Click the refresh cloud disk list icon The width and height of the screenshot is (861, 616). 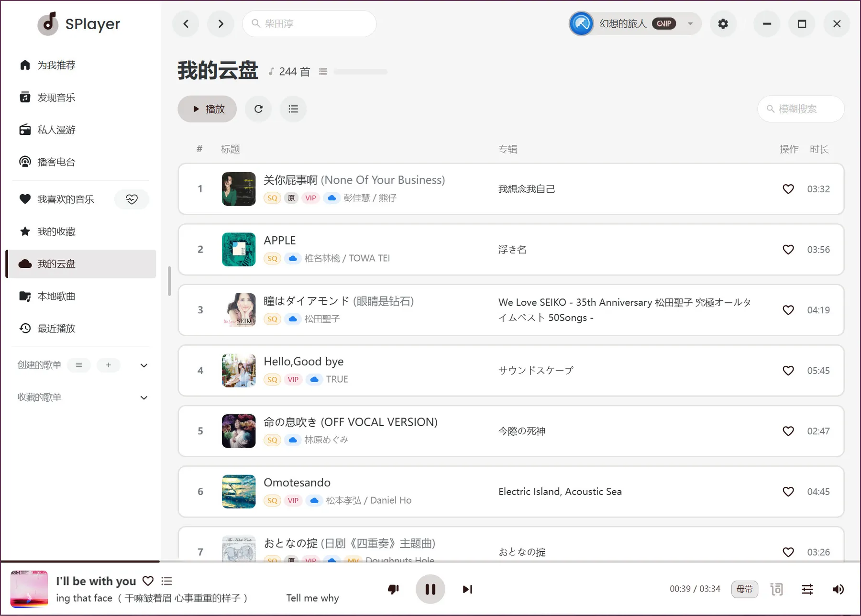[258, 109]
